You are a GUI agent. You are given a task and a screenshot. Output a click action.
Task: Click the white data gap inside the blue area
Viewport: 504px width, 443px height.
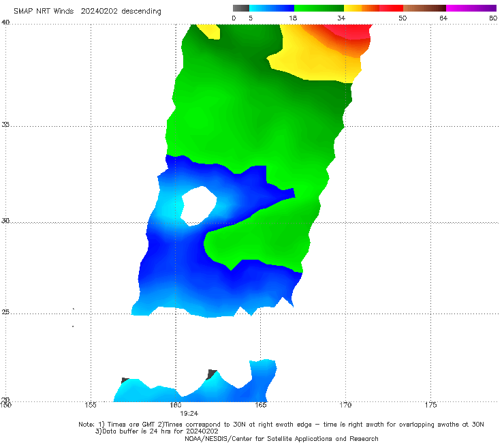(199, 206)
